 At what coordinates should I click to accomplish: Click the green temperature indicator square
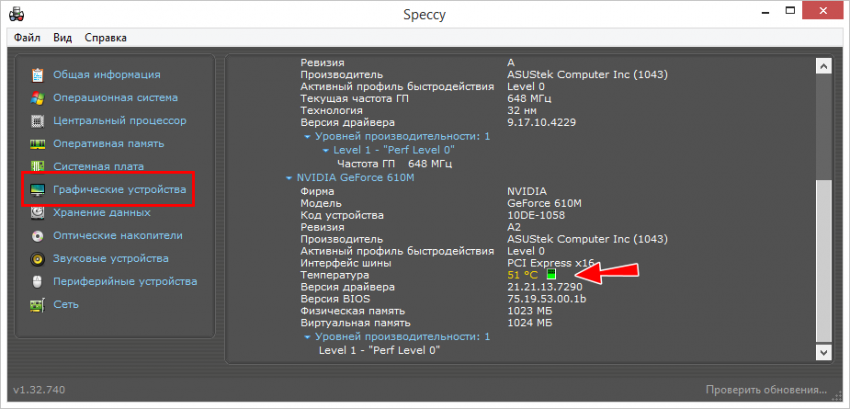click(x=551, y=274)
